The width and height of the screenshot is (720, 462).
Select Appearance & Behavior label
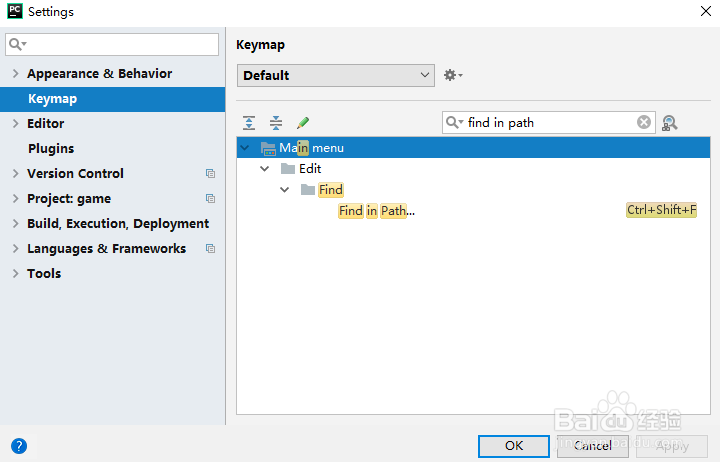100,73
